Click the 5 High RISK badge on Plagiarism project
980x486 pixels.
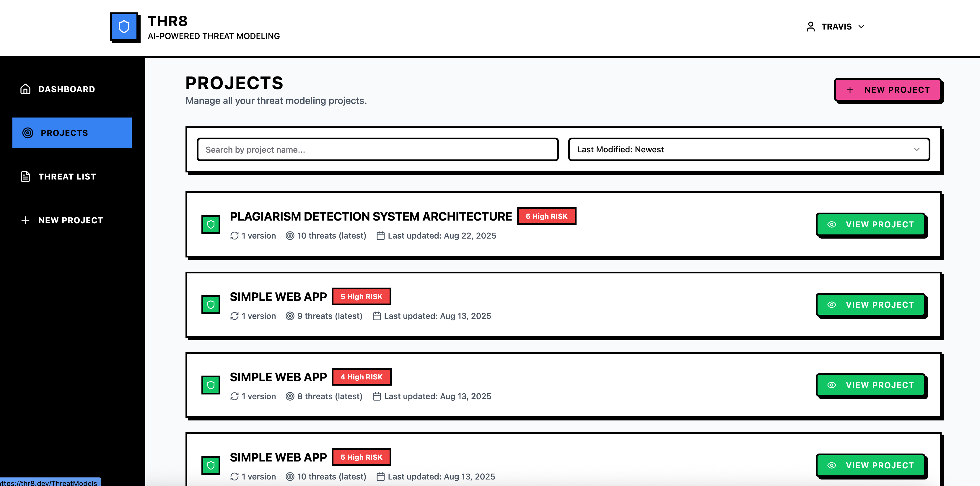546,216
